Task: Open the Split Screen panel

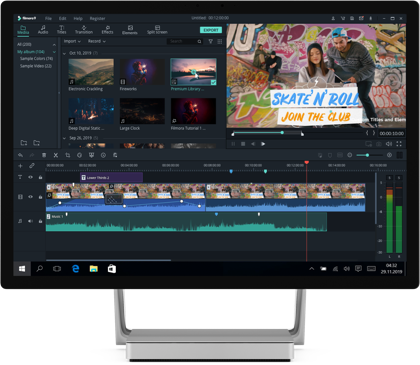Action: (x=157, y=30)
